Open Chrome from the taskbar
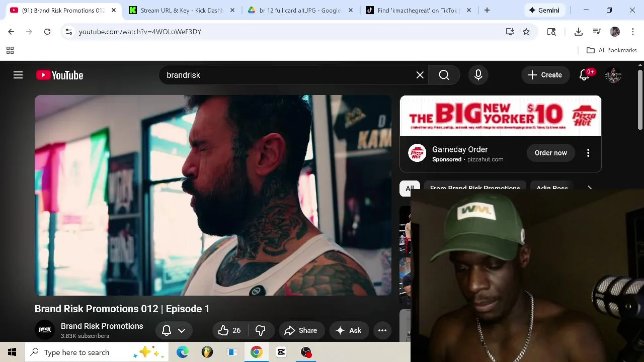The height and width of the screenshot is (362, 644). tap(256, 352)
